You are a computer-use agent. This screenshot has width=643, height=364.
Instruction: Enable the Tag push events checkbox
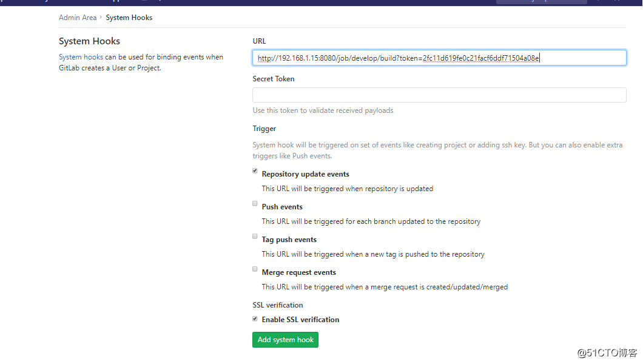point(255,236)
